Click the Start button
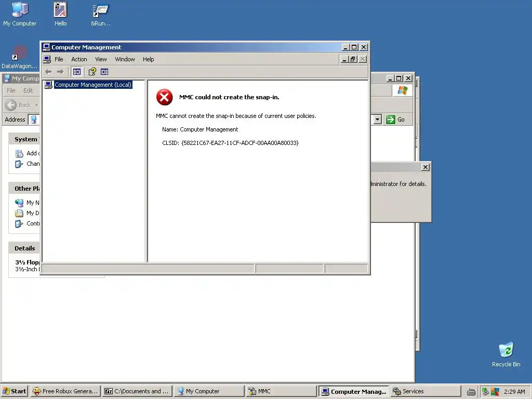This screenshot has height=399, width=532. 15,391
